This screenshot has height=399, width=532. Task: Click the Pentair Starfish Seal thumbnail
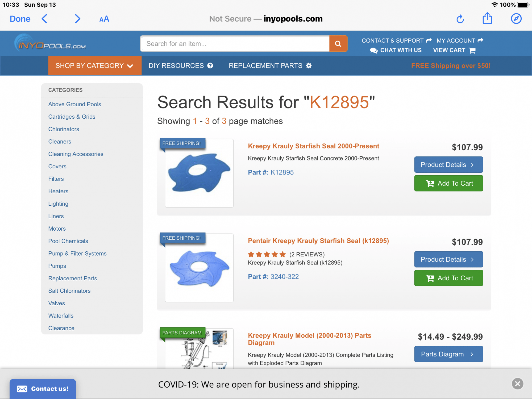pyautogui.click(x=199, y=268)
